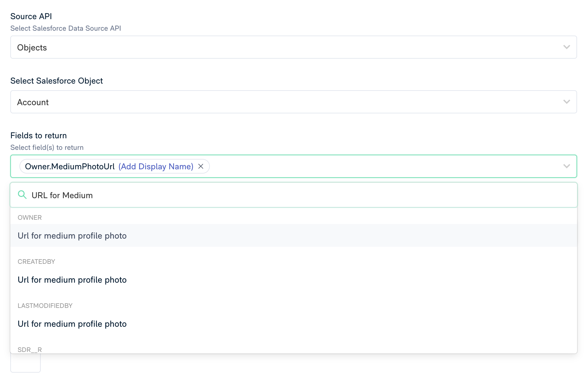Click the CREATEDBY group header
The image size is (588, 386).
point(36,262)
